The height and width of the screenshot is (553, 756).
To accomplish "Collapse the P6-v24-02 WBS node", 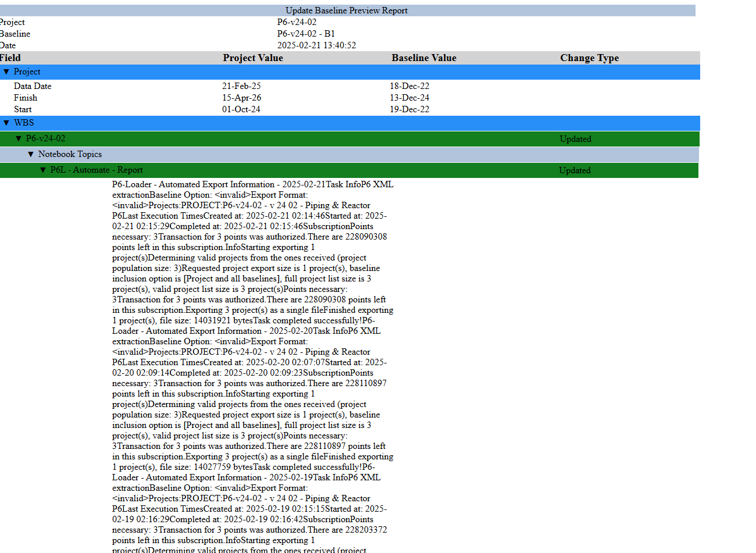I will coord(19,138).
